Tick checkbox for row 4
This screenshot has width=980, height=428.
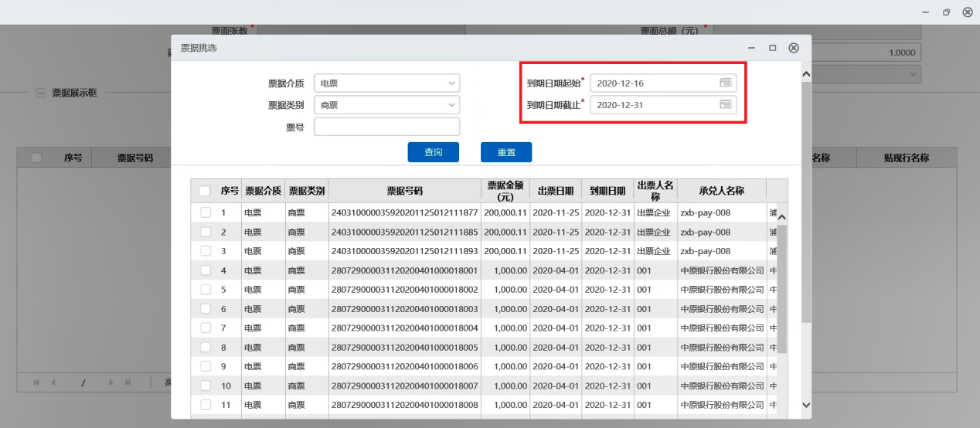(x=206, y=270)
